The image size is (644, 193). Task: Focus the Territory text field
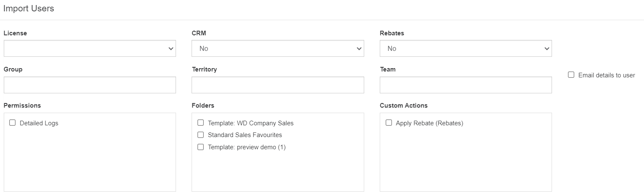click(x=278, y=85)
